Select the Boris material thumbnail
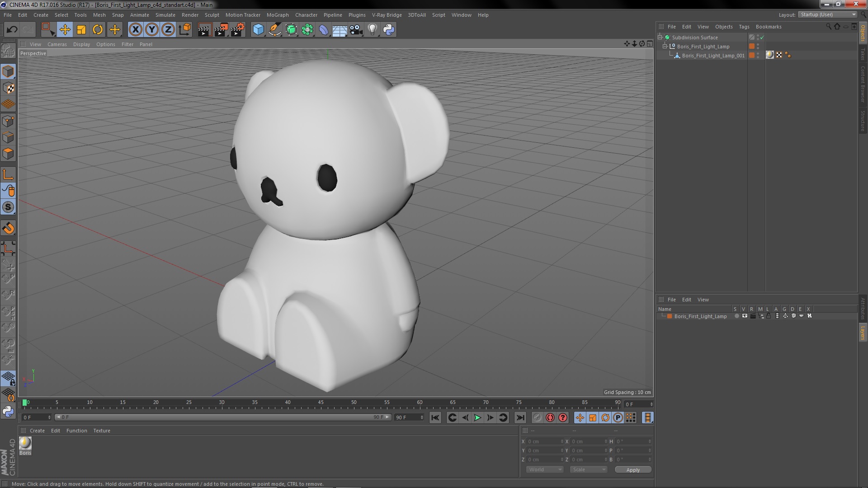The width and height of the screenshot is (868, 488). [x=25, y=443]
